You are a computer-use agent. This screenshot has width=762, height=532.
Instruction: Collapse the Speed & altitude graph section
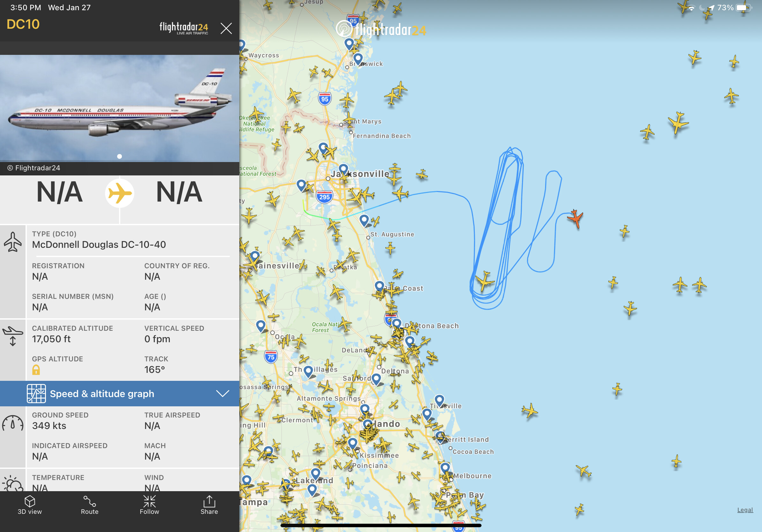pos(119,394)
